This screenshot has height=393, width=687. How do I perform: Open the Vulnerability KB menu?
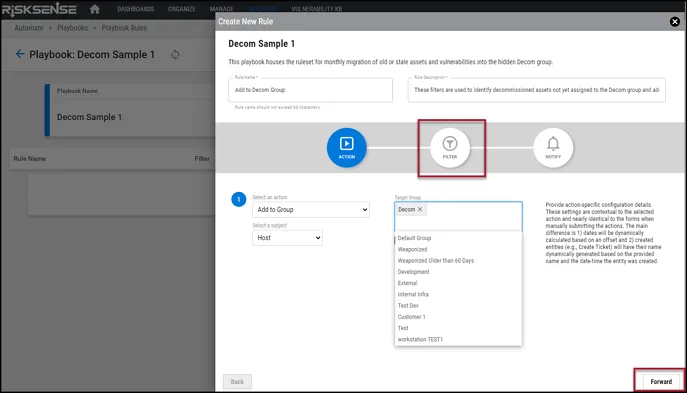tap(317, 9)
